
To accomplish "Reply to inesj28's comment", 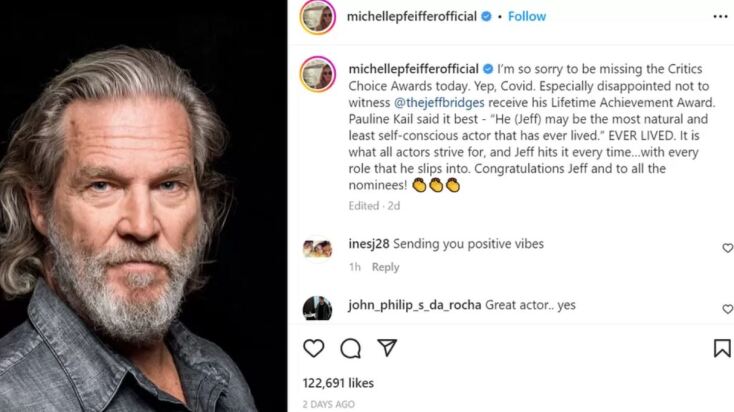I will coord(385,267).
